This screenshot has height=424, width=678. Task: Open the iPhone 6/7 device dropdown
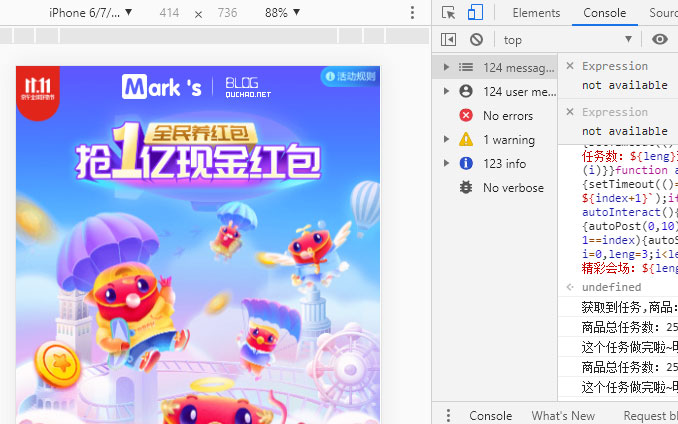(90, 13)
